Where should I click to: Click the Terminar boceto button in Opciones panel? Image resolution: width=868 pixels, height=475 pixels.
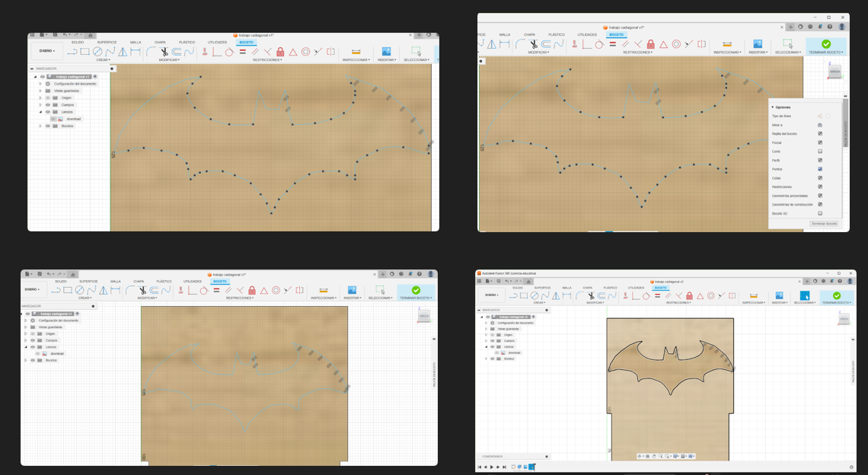pos(825,224)
